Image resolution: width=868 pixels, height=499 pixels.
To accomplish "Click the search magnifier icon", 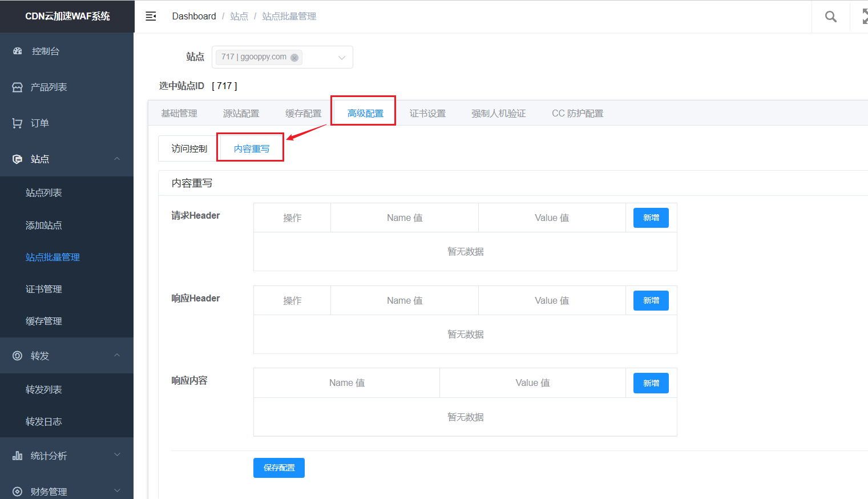I will [x=830, y=17].
